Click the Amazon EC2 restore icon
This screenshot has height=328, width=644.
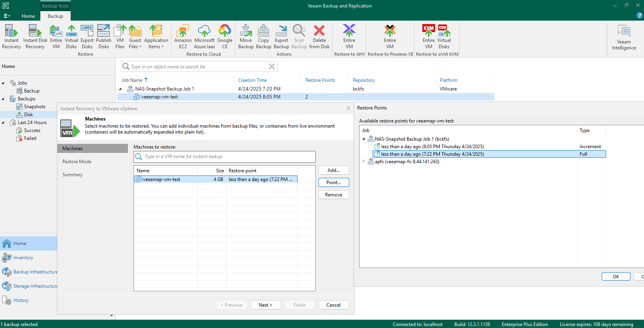pos(183,37)
